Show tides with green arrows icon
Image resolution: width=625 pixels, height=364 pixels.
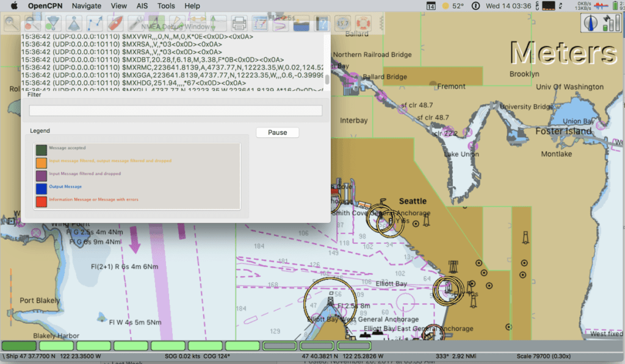pyautogui.click(x=219, y=24)
